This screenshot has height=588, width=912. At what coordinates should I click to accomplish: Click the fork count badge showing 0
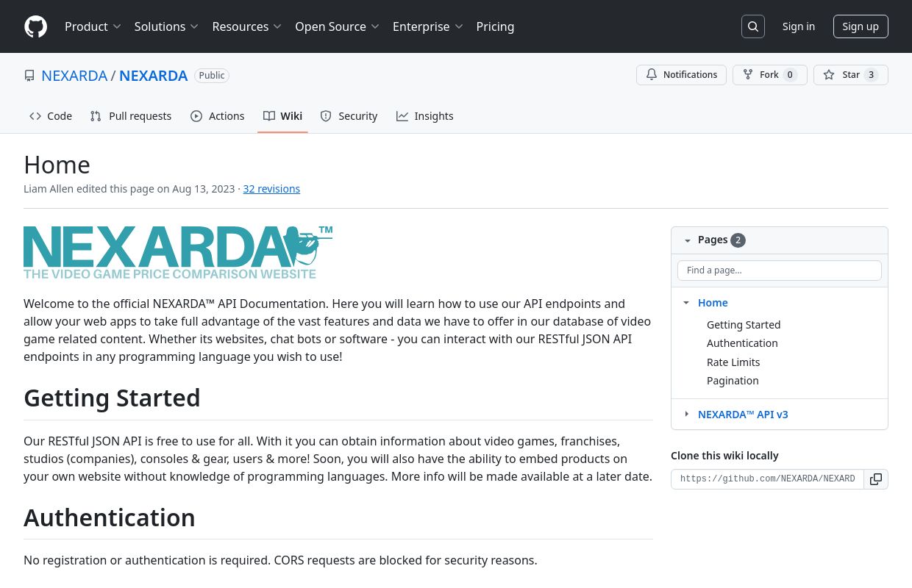coord(790,75)
